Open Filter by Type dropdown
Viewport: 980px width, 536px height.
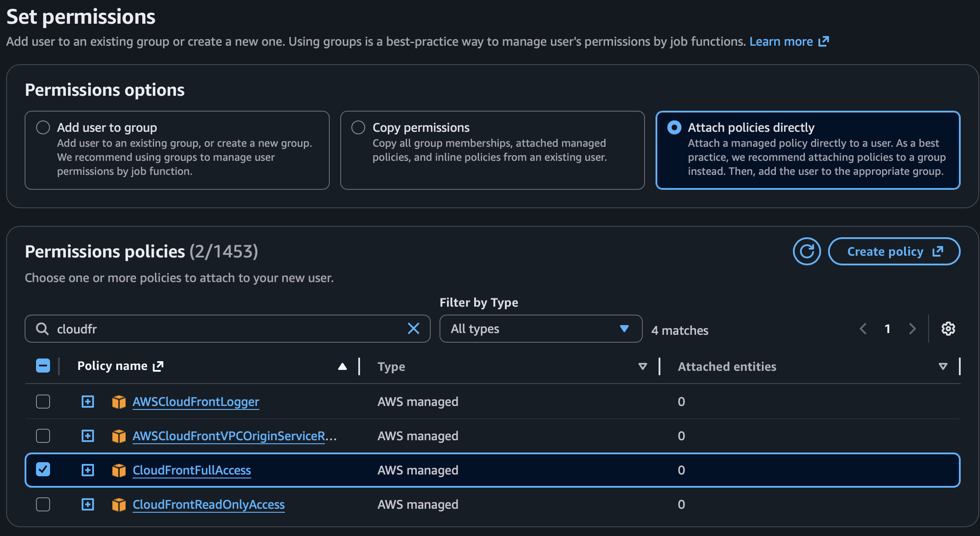coord(540,329)
